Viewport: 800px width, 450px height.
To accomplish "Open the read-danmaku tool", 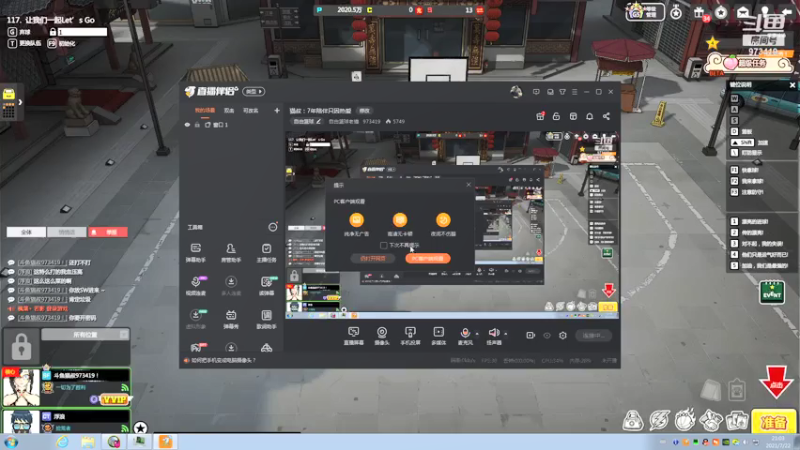I will [x=266, y=286].
